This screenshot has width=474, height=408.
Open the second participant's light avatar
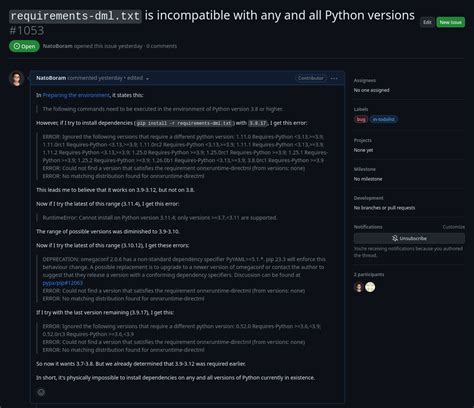click(x=370, y=287)
